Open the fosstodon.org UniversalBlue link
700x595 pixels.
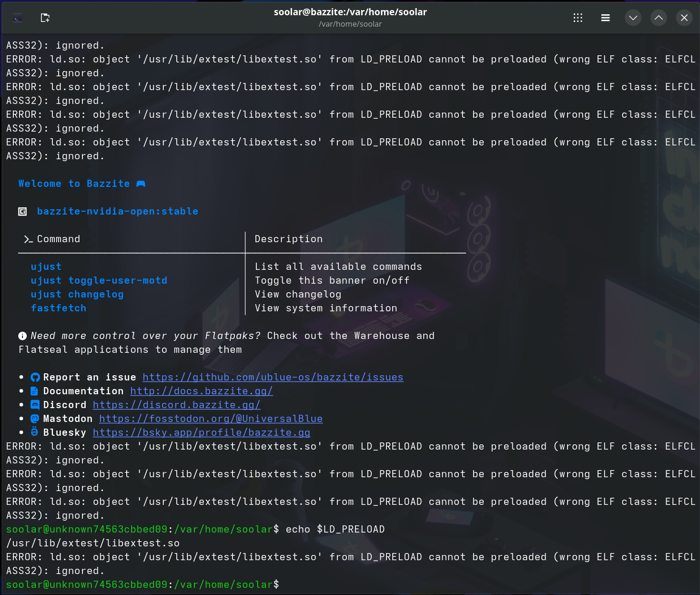tap(211, 419)
